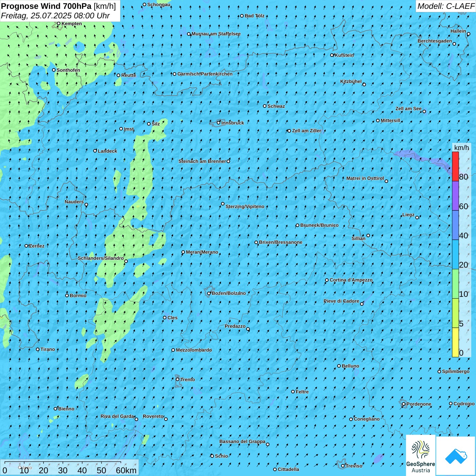
Task: Select the Lienz label
Action: pos(408,215)
